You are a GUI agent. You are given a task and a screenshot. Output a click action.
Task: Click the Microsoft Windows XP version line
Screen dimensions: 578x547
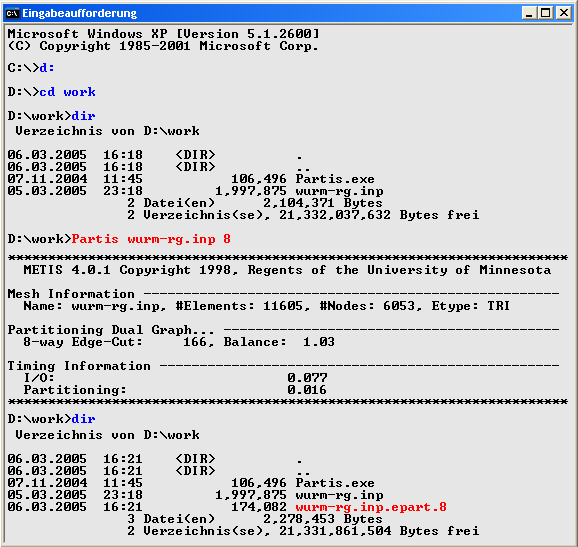click(163, 34)
